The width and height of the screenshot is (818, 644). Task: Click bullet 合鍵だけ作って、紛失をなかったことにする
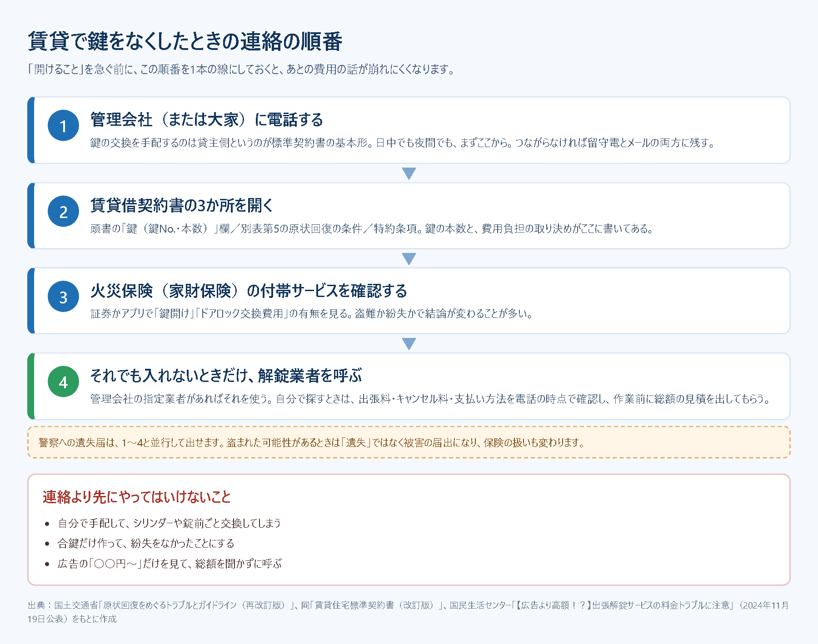pyautogui.click(x=146, y=543)
